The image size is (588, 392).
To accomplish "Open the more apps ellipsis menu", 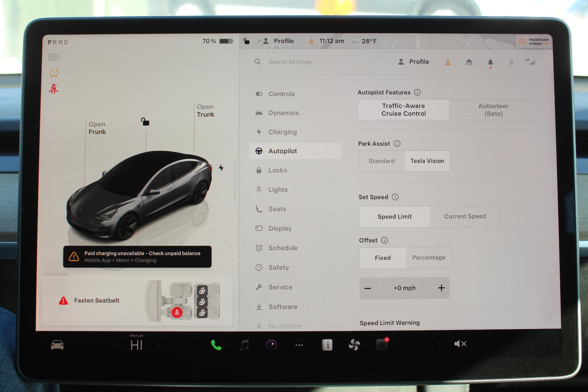I will [x=299, y=345].
